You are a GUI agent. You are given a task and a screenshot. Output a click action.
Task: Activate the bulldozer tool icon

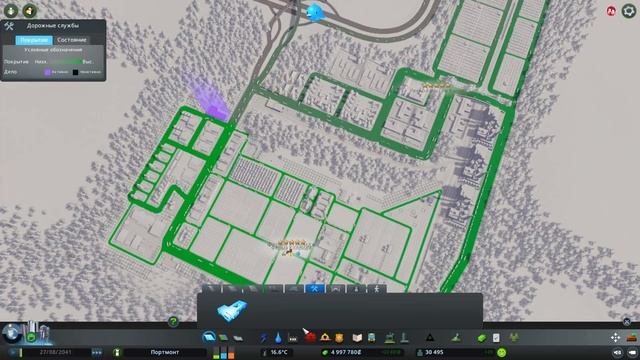pos(632,338)
